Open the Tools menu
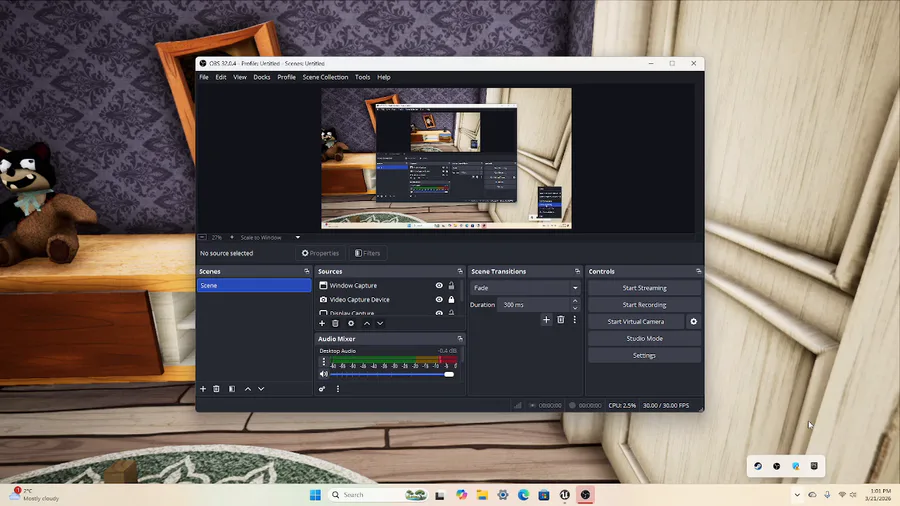Image resolution: width=900 pixels, height=506 pixels. [x=362, y=77]
